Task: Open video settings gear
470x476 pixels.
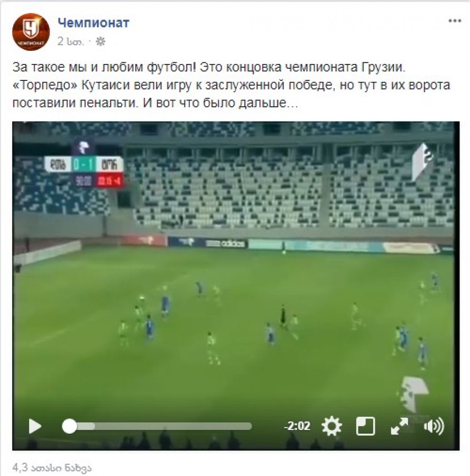Action: coord(331,426)
